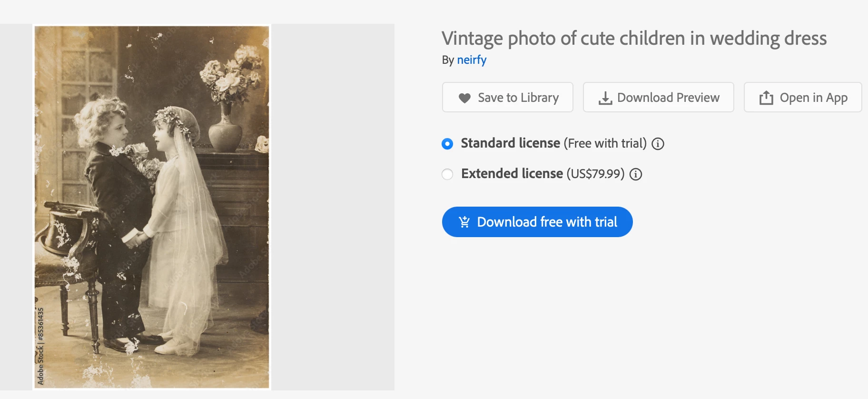Click the title 'Vintage photo of cute children in wedding dress'
Image resolution: width=868 pixels, height=399 pixels.
click(634, 39)
